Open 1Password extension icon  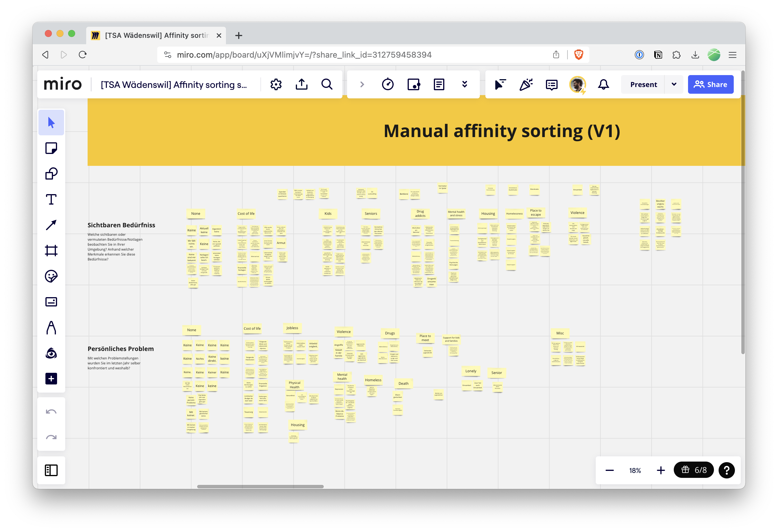coord(639,54)
